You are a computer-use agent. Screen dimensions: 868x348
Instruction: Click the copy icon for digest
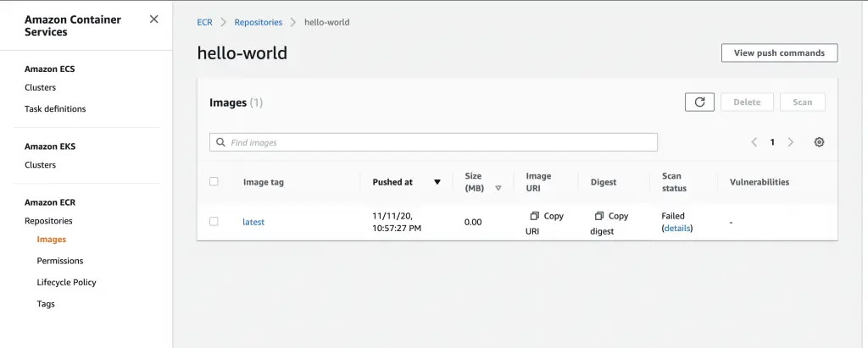(599, 216)
